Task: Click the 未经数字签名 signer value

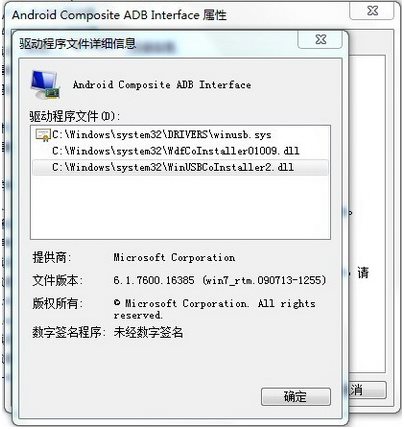Action: point(148,332)
